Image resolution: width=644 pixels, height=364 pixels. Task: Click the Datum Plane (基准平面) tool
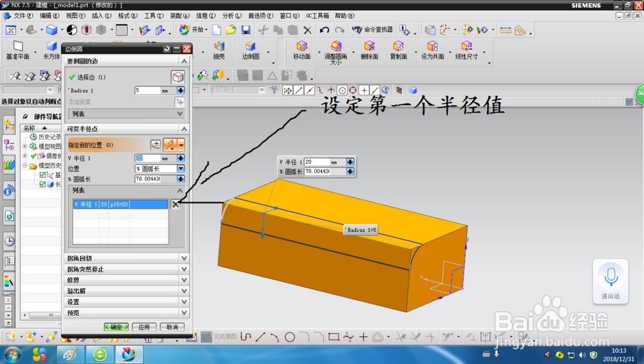click(x=17, y=50)
